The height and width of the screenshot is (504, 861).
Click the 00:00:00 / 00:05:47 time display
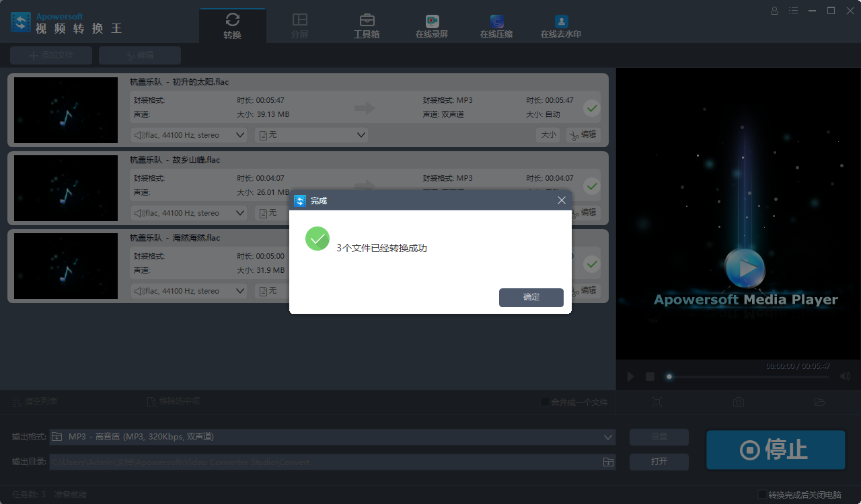(798, 366)
